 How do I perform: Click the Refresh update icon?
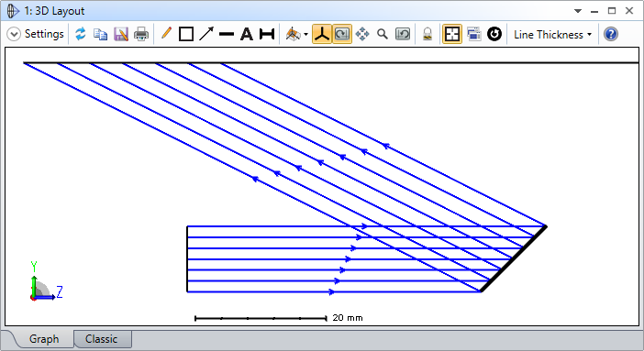pos(81,34)
